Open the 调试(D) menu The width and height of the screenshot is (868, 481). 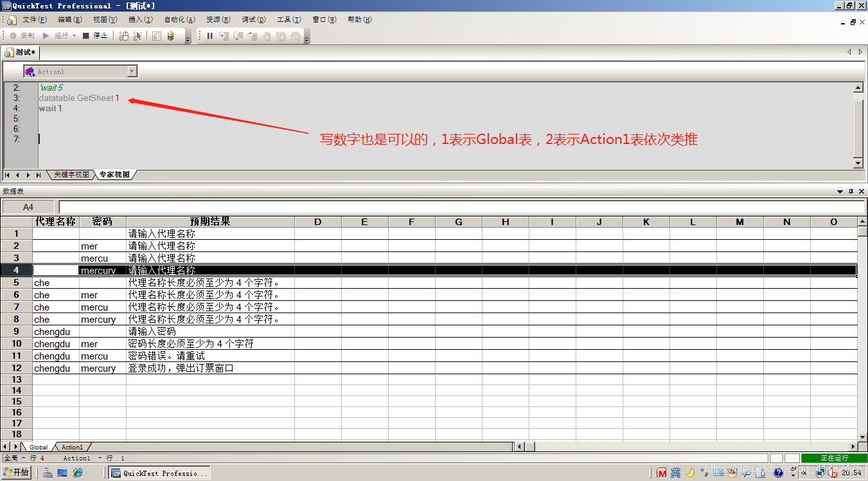click(254, 20)
